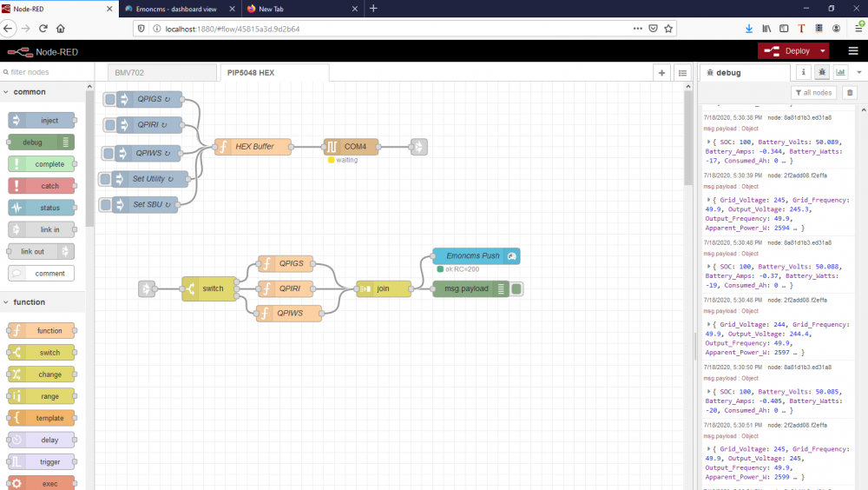Screen dimensions: 868x490
Task: Pick the trigger node from palette
Action: click(x=42, y=461)
